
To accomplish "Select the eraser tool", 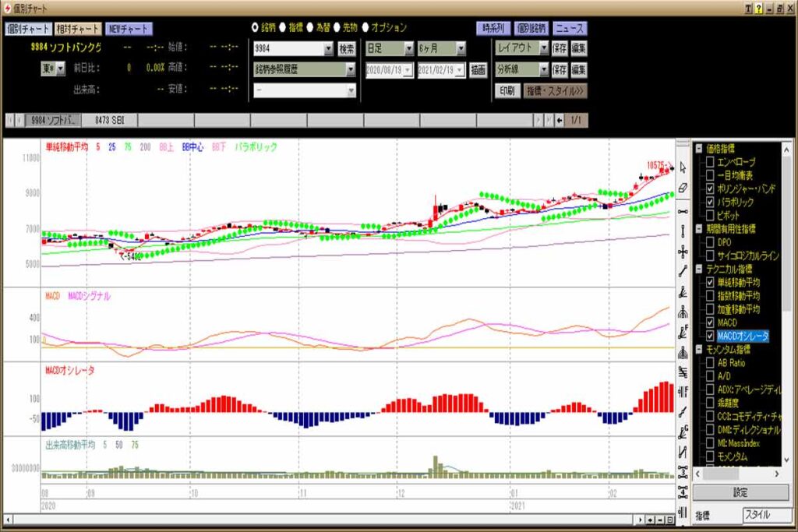I will click(x=683, y=188).
